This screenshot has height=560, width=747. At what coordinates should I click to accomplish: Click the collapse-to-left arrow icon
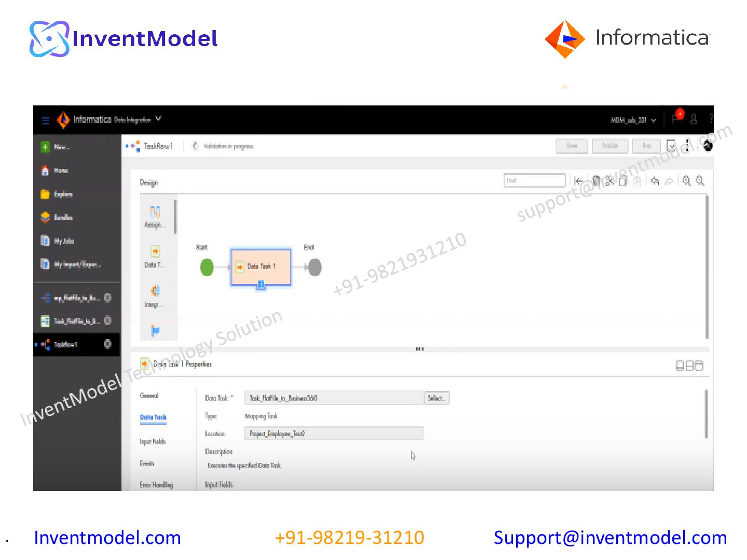point(578,181)
